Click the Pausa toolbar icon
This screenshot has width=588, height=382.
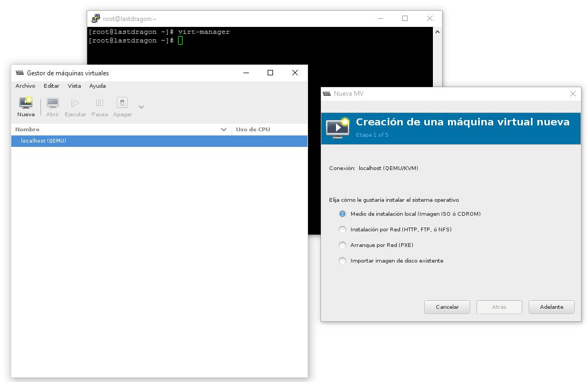tap(100, 103)
